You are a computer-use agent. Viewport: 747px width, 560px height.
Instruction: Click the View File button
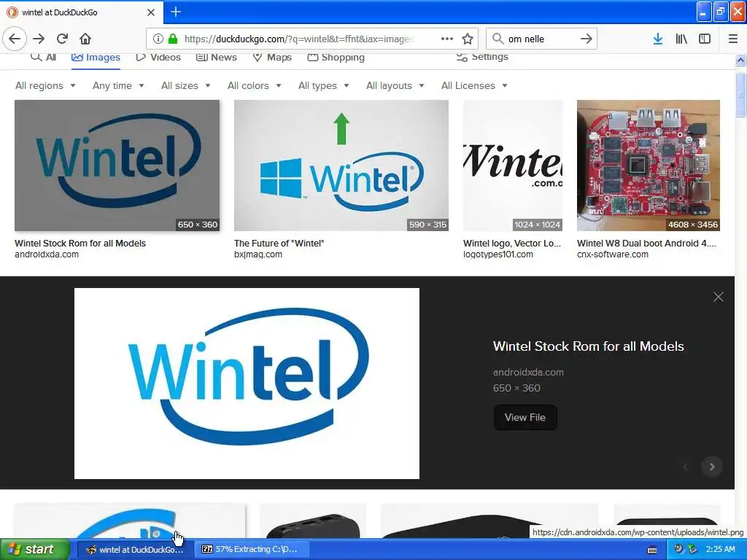coord(525,417)
